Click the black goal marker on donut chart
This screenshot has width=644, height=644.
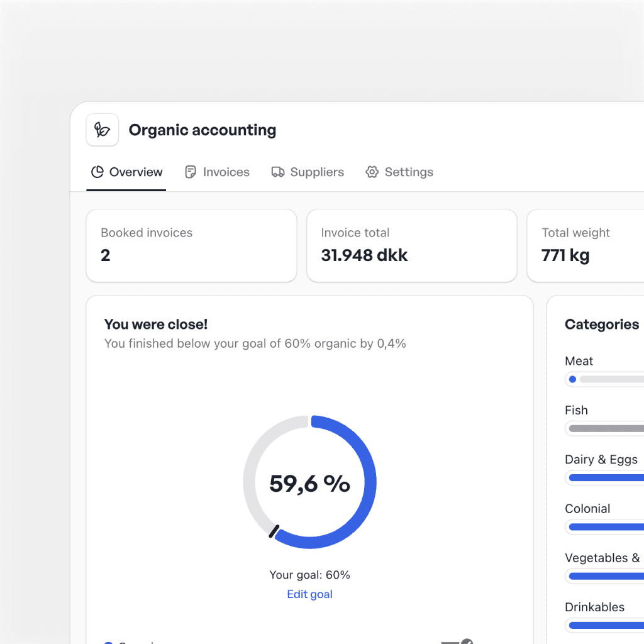(274, 531)
